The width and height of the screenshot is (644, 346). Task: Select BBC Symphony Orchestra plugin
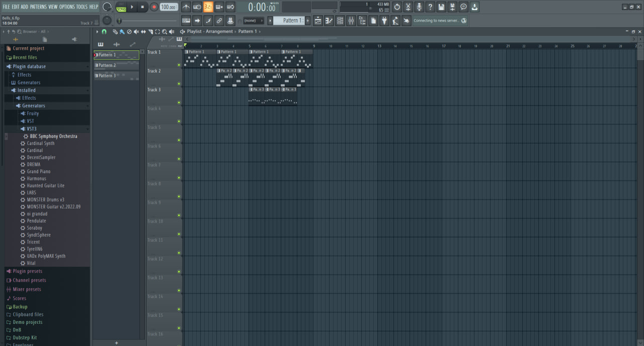pyautogui.click(x=53, y=136)
